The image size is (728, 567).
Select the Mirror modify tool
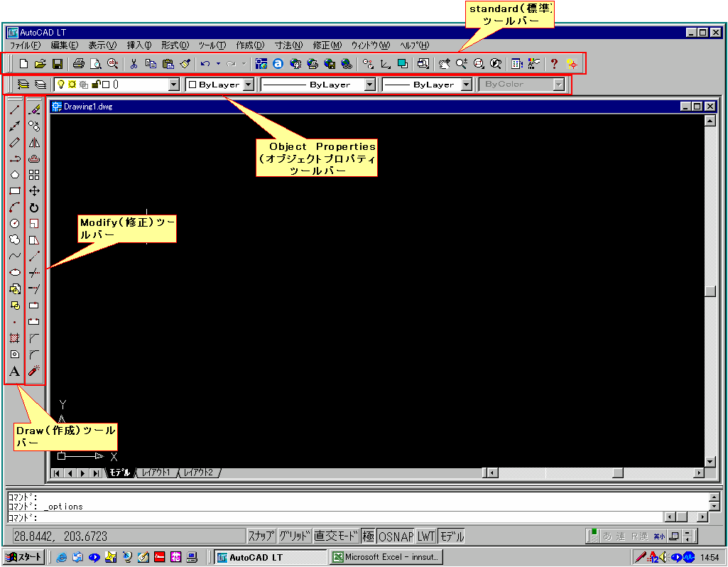coord(34,142)
